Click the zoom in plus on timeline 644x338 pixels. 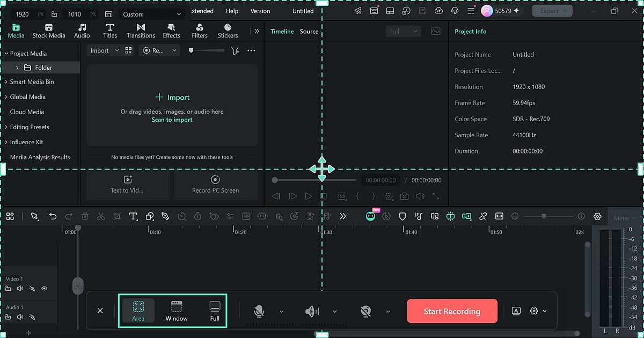[581, 216]
